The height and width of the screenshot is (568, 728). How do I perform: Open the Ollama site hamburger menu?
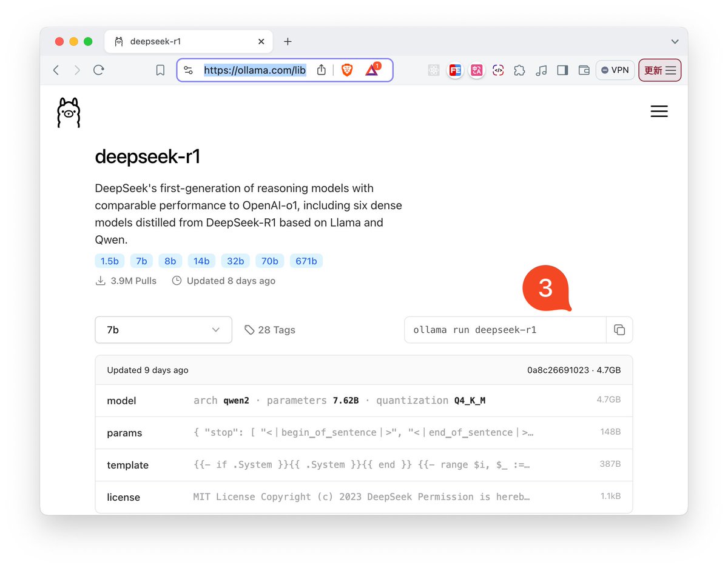pos(659,112)
